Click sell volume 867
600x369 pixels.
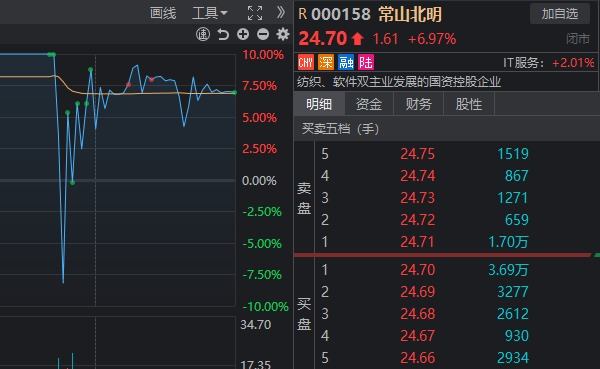[517, 176]
